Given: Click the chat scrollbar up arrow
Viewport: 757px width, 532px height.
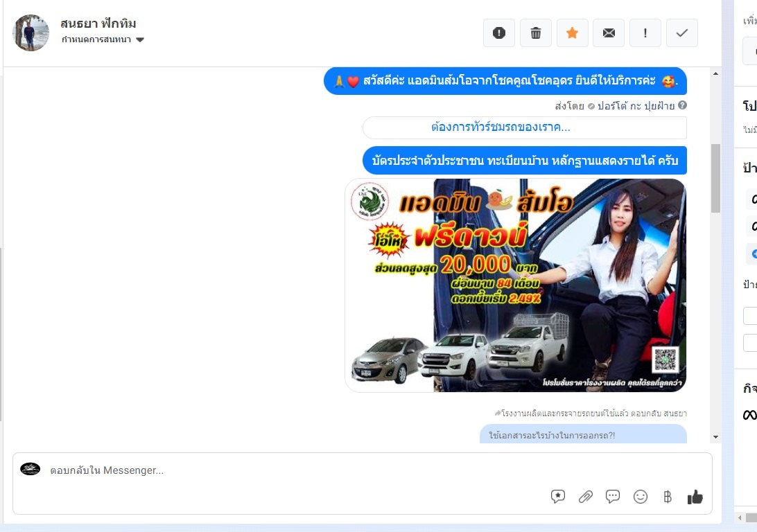Looking at the screenshot, I should [715, 74].
